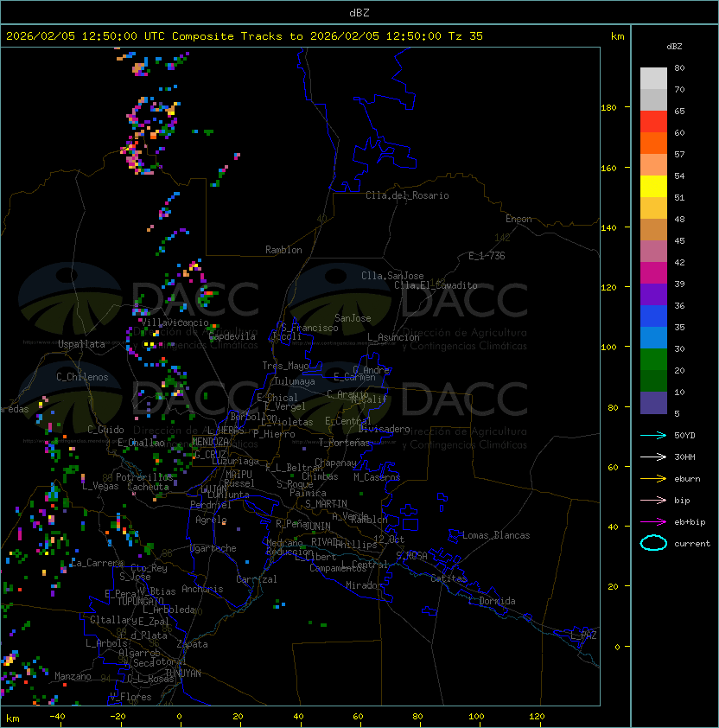719x728 pixels.
Task: Click the 'Carrizal' label on map
Action: 256,579
